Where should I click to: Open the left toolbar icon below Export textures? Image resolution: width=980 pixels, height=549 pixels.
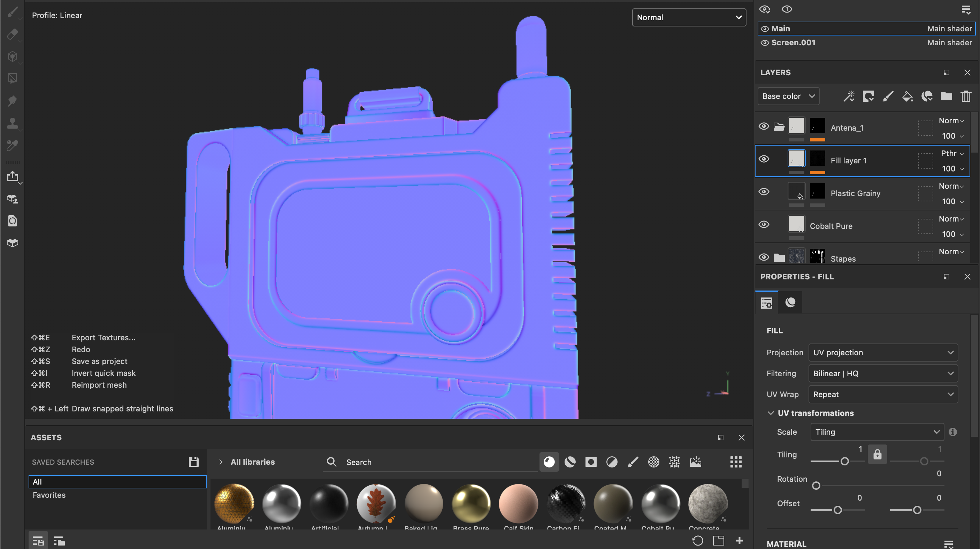point(12,199)
